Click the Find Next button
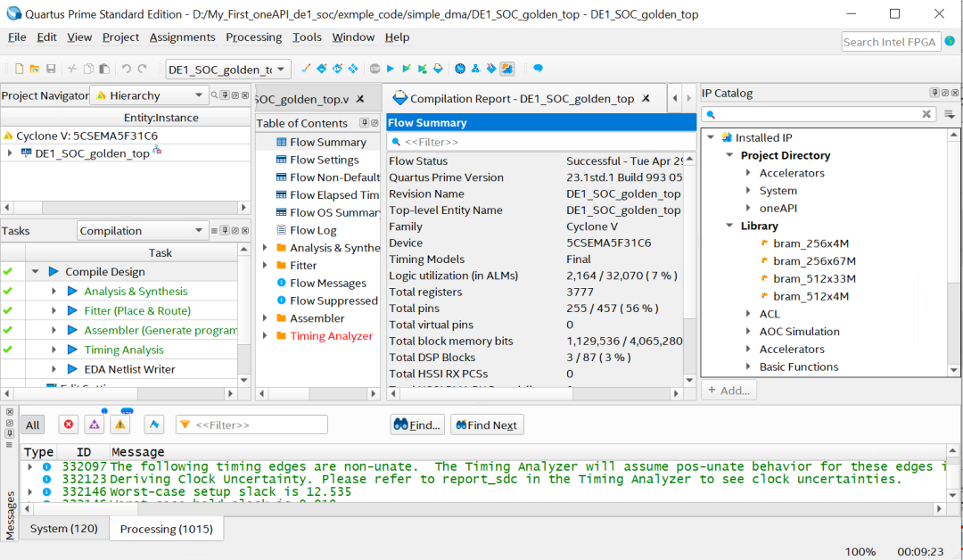Screen dimensions: 963x560 (x=487, y=425)
